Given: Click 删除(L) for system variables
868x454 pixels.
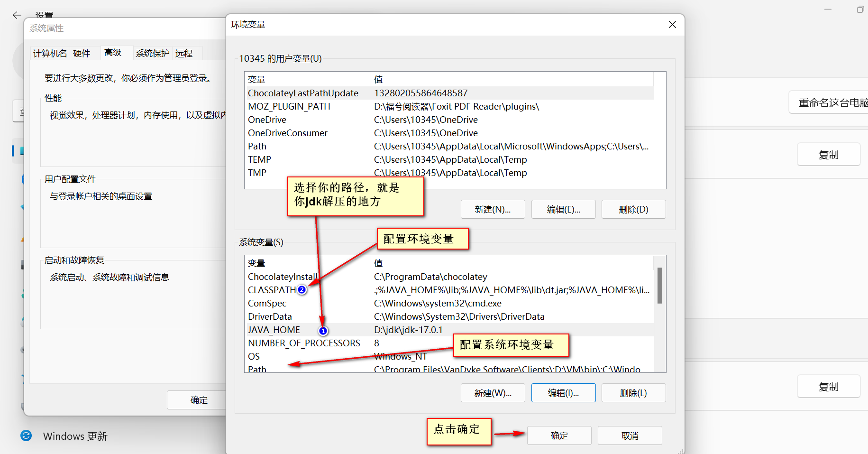Looking at the screenshot, I should pos(633,393).
